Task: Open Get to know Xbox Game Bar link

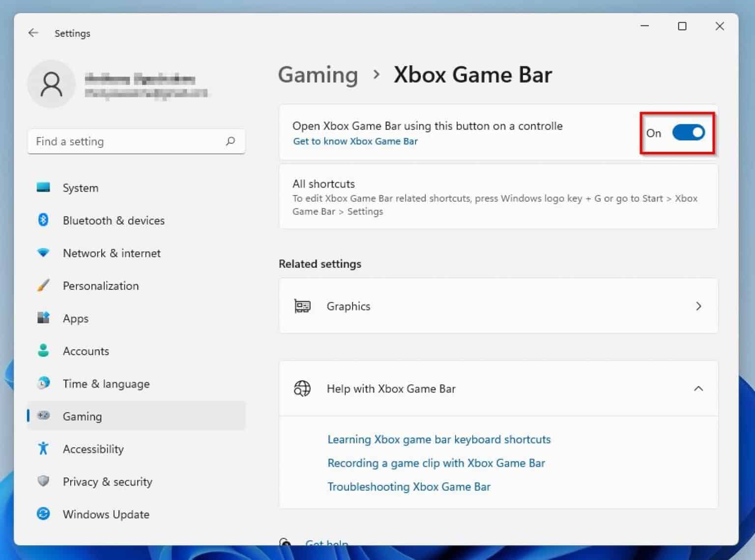Action: [355, 141]
